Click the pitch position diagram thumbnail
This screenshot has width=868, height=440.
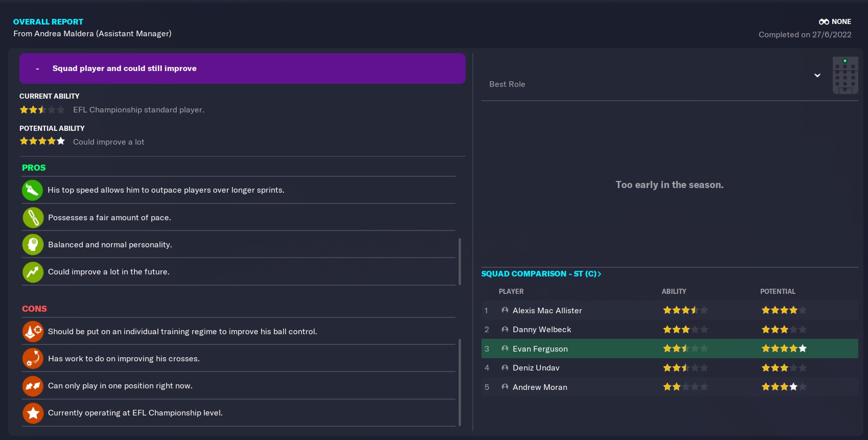pos(845,75)
